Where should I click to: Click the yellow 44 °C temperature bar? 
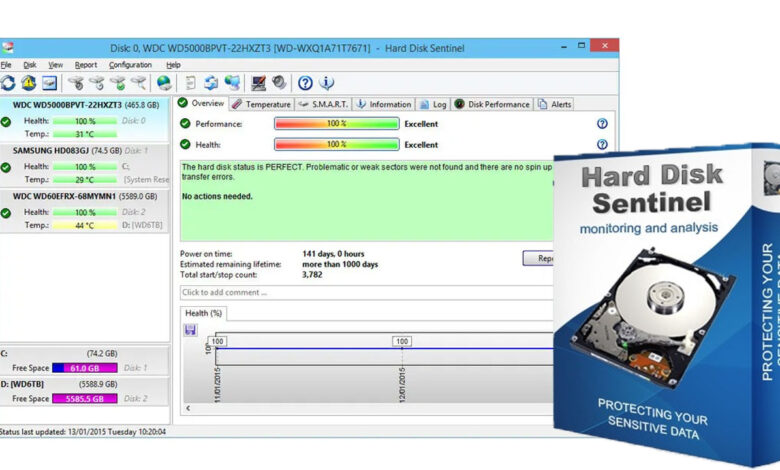coord(85,225)
